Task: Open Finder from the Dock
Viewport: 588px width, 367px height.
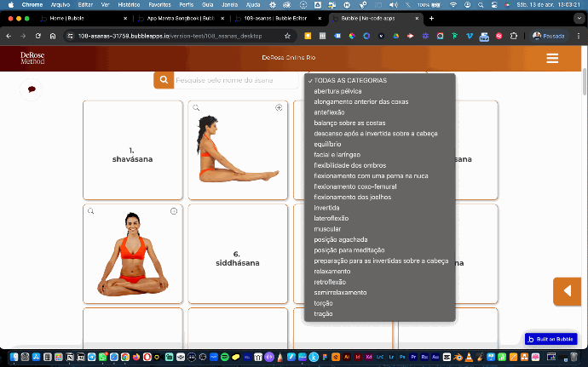Action: (14, 357)
